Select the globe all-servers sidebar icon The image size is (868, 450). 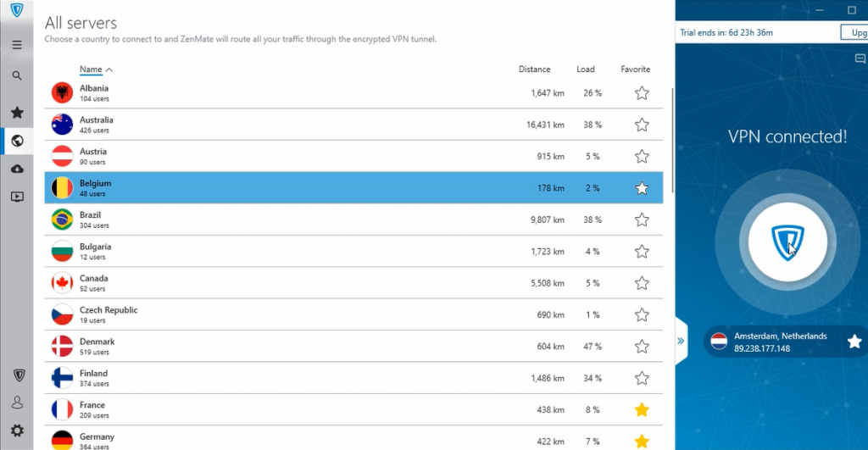(x=17, y=141)
